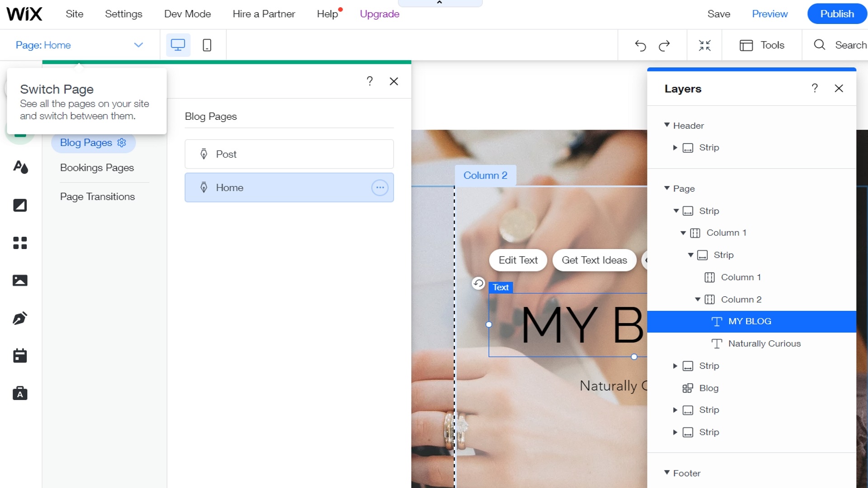This screenshot has width=868, height=488.
Task: Click Blog Pages settings gear icon
Action: point(122,143)
